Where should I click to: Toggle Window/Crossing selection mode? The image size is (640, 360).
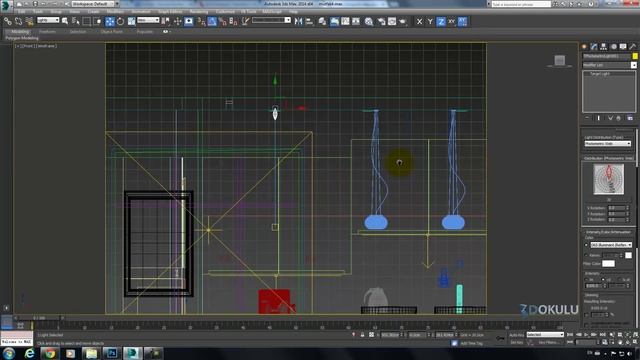click(98, 21)
